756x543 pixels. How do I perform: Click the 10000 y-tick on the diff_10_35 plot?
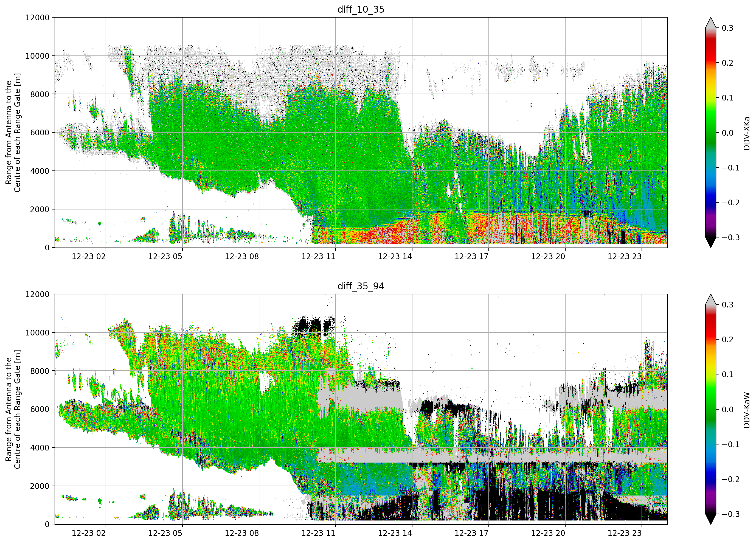(37, 56)
